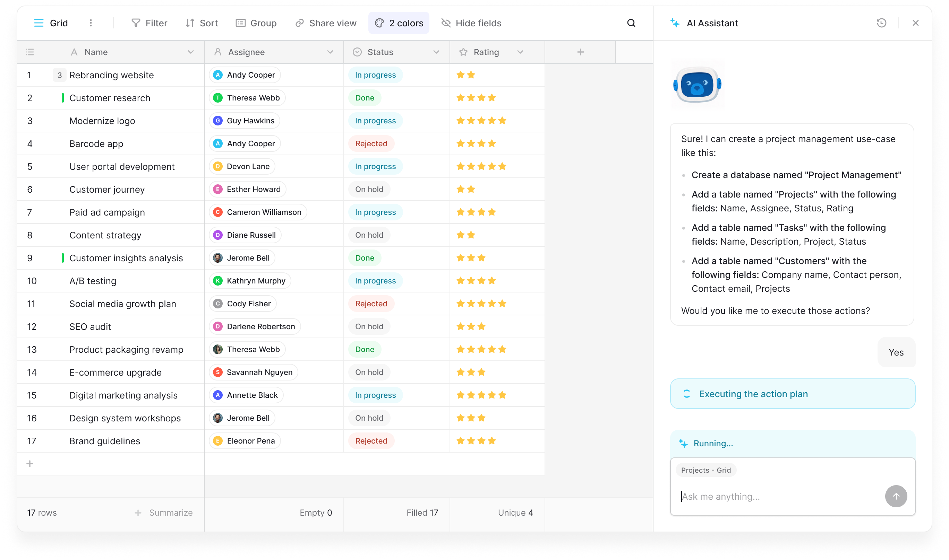The width and height of the screenshot is (949, 560).
Task: Open the Rating column dropdown
Action: click(520, 52)
